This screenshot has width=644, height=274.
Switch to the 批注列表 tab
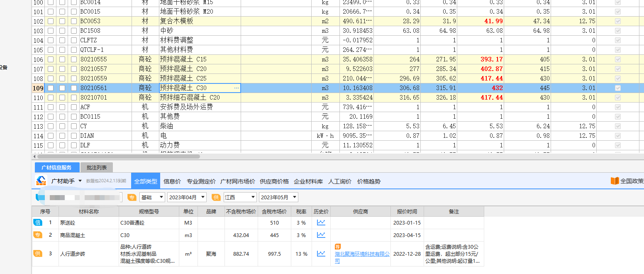(x=97, y=168)
